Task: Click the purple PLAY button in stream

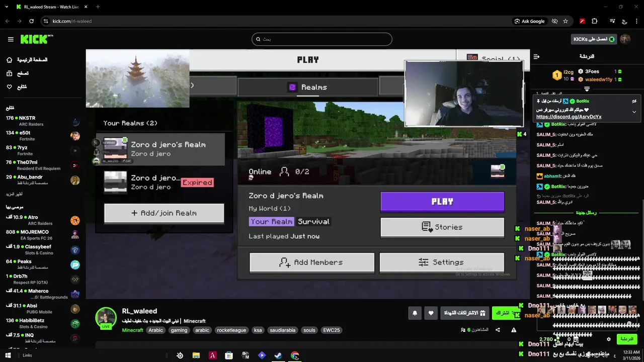Action: (442, 202)
